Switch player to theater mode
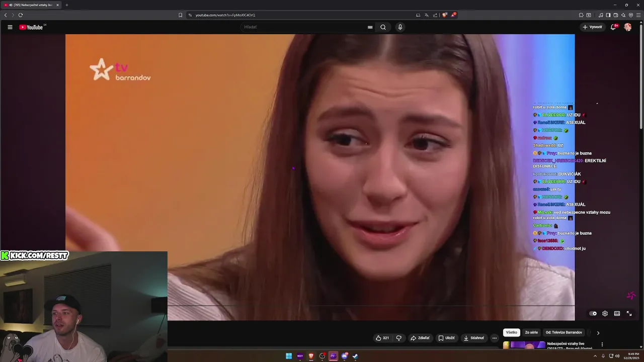Image resolution: width=644 pixels, height=362 pixels. (617, 313)
